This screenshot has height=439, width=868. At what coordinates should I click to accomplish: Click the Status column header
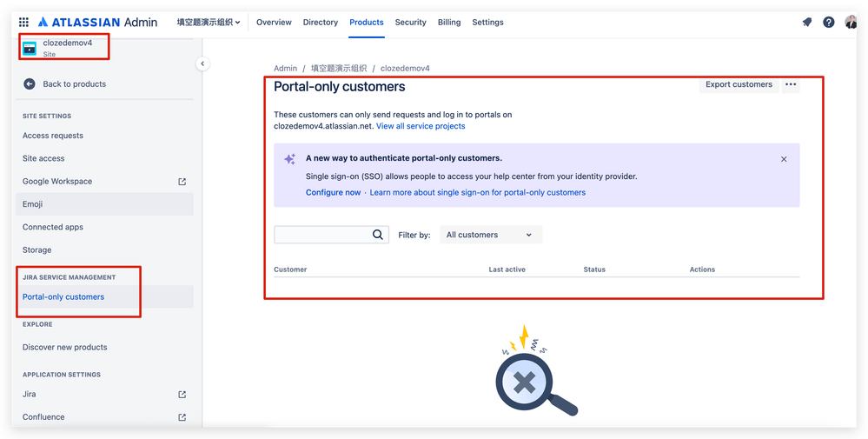pos(594,269)
